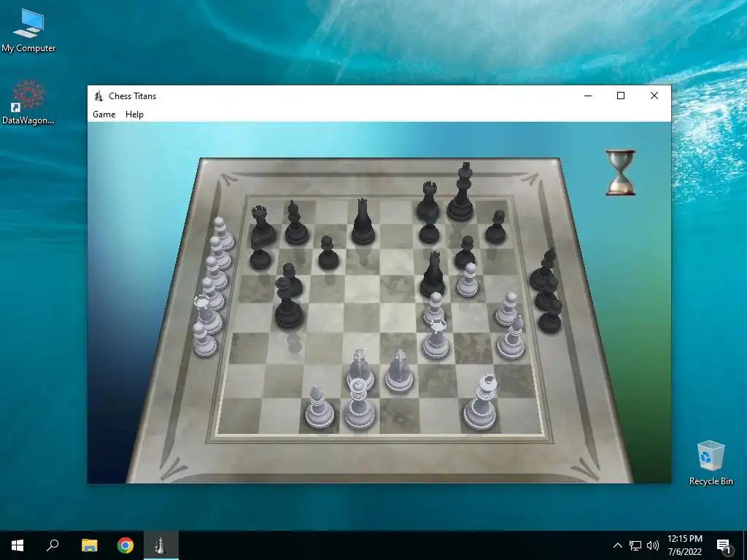
Task: Expand the hidden system tray icons chevron
Action: (617, 545)
